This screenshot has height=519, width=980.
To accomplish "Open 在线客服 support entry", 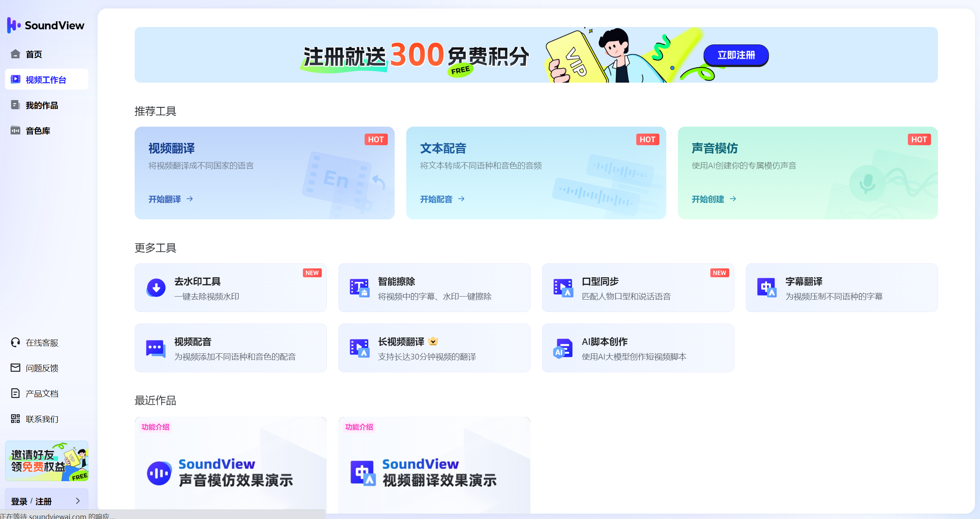I will point(47,343).
